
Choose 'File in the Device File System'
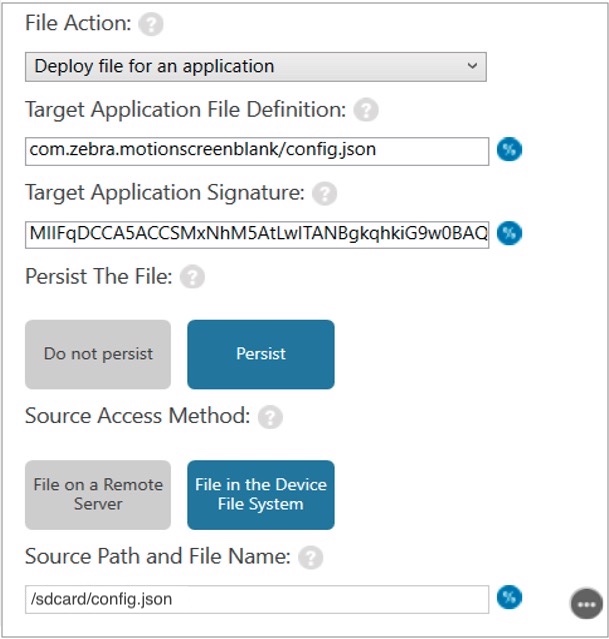click(x=261, y=494)
